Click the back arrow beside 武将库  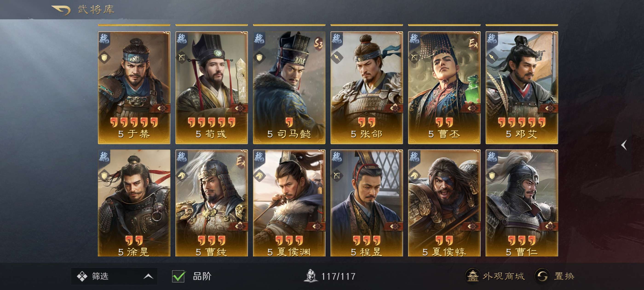coord(61,10)
